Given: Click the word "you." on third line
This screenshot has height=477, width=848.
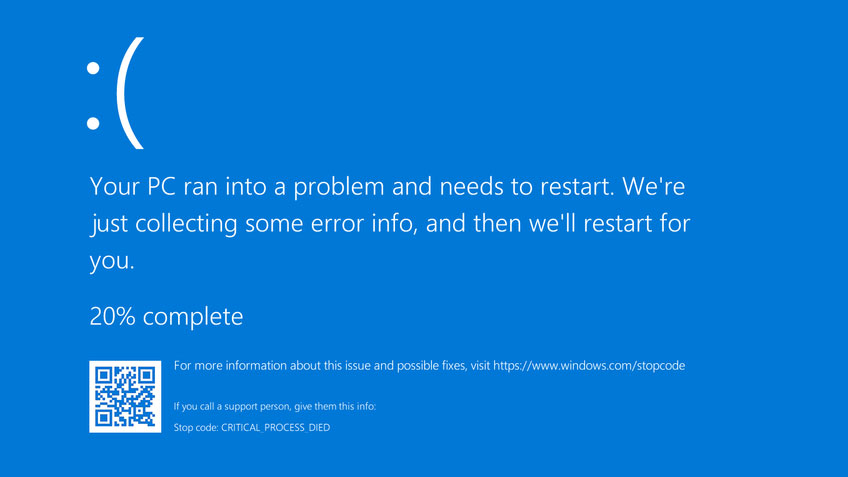Looking at the screenshot, I should click(112, 262).
